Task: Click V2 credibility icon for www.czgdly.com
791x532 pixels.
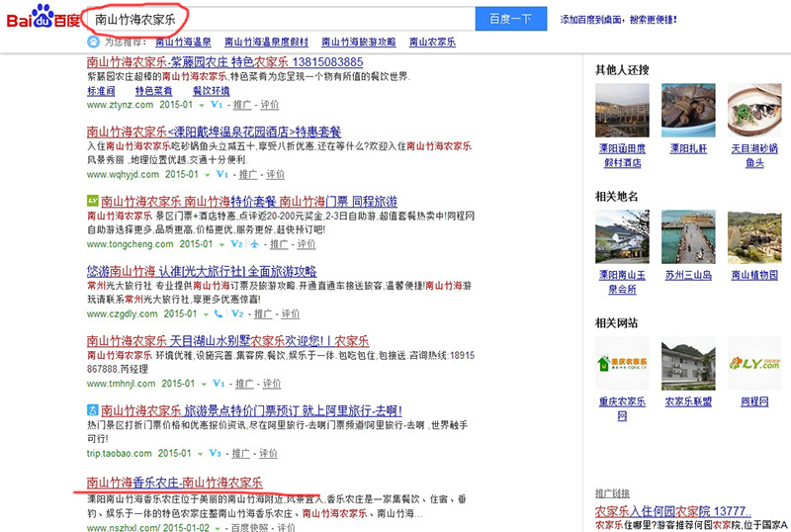Action: [237, 313]
